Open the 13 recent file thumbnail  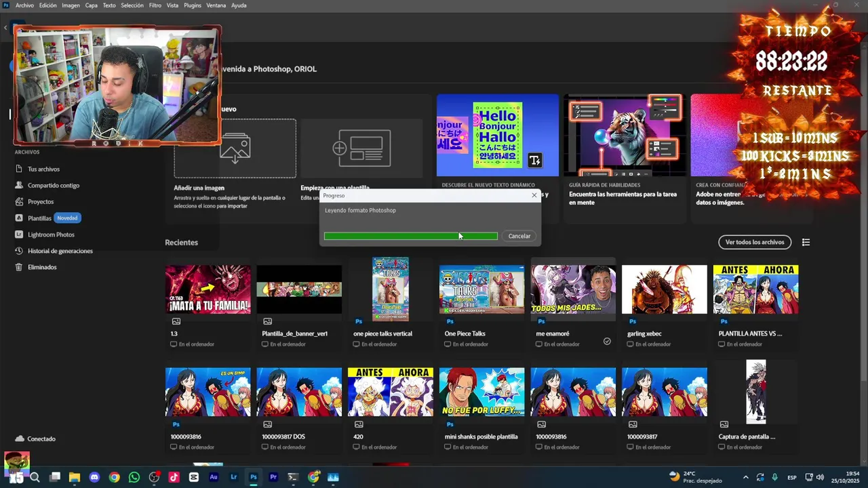tap(208, 289)
